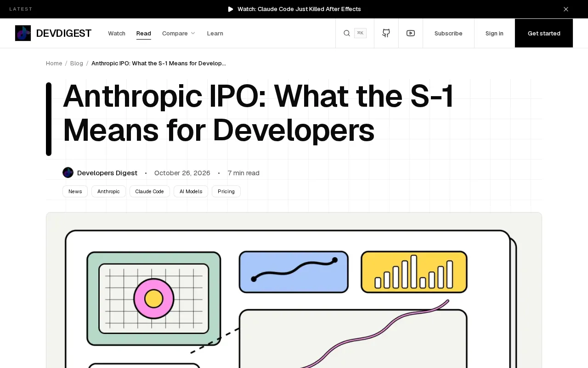Click the LATEST label in the banner

pos(21,9)
